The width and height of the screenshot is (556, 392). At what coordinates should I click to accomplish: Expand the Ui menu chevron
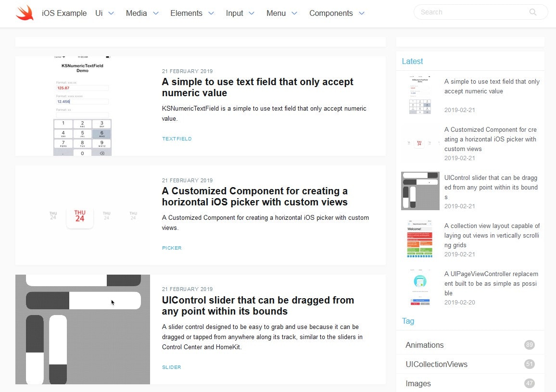(x=111, y=13)
